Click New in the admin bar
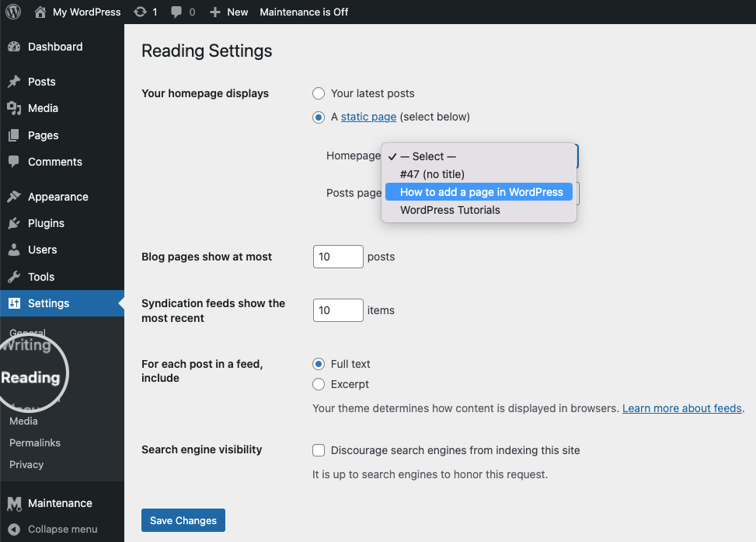The height and width of the screenshot is (542, 756). coord(238,12)
